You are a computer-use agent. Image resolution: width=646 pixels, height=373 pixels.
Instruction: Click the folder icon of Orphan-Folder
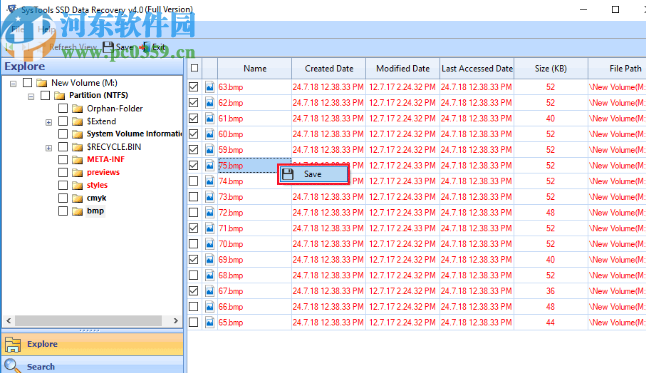point(77,108)
